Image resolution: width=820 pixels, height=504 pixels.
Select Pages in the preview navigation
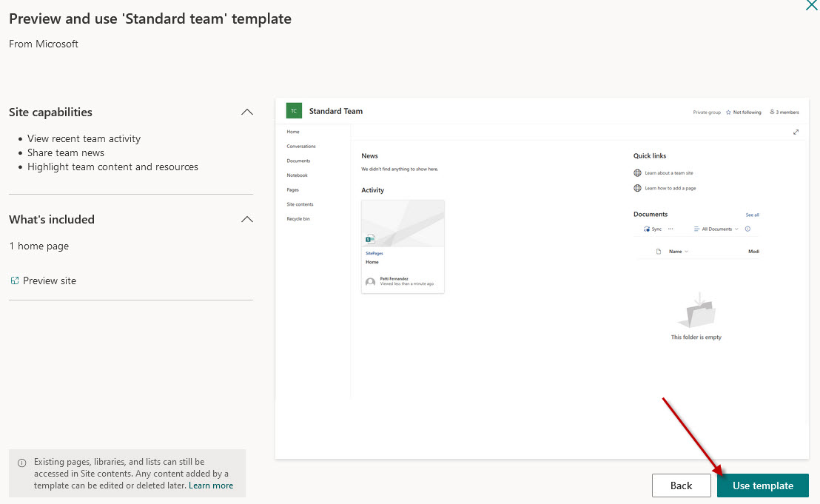click(293, 189)
